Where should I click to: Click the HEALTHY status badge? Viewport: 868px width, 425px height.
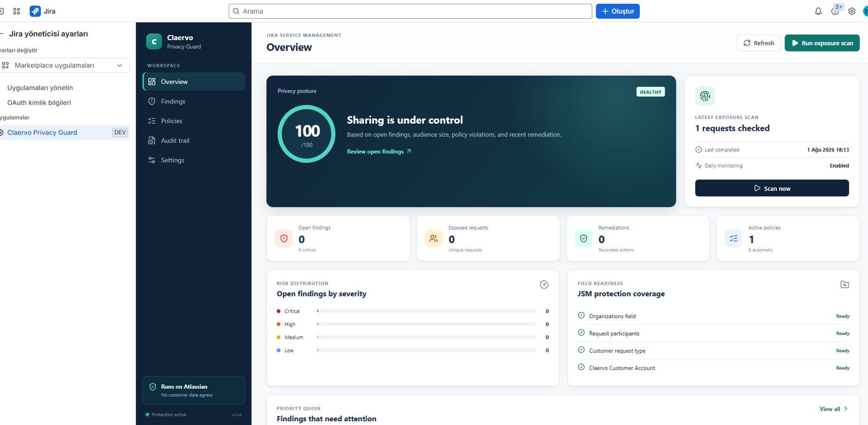pyautogui.click(x=651, y=92)
